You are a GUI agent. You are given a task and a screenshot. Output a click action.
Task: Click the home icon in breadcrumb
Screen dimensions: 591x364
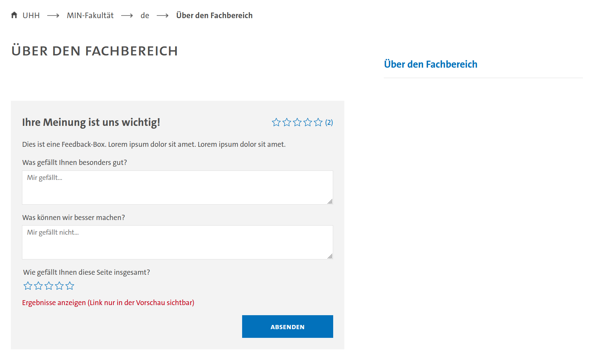pos(14,15)
